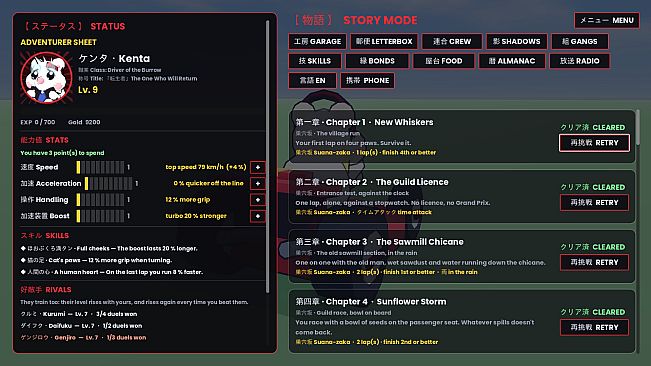
Task: Add a point to Acceleration stat
Action: [258, 183]
